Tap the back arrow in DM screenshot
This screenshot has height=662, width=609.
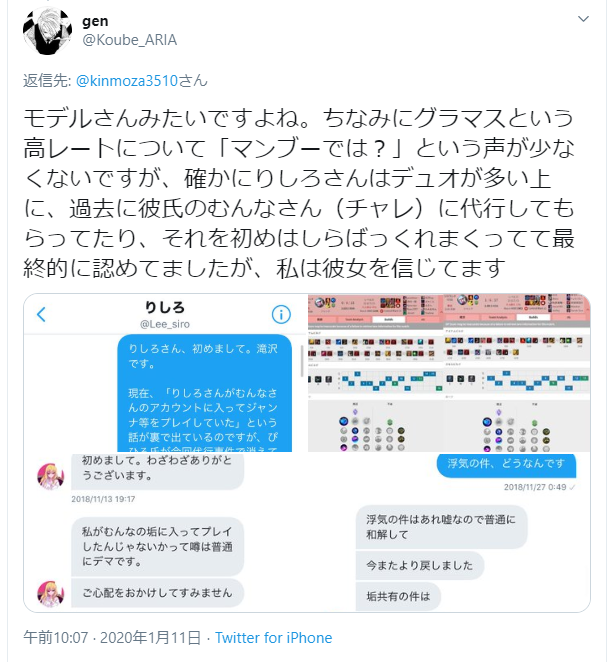(x=41, y=315)
